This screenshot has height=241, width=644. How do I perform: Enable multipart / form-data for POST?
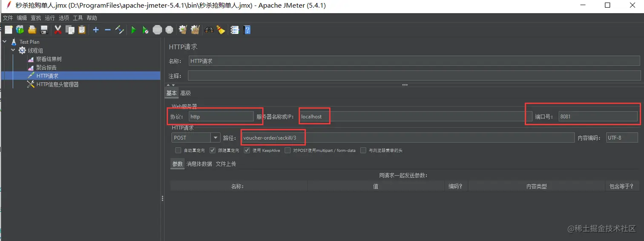click(288, 150)
